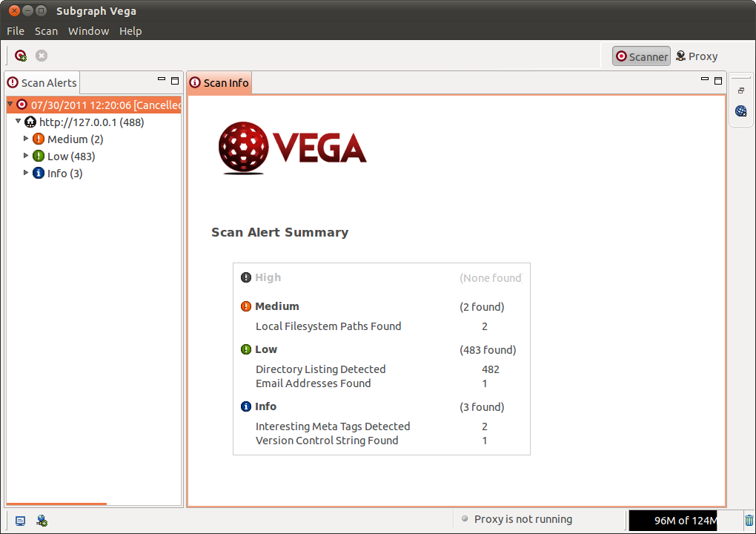Open the Scan menu
The image size is (756, 534).
pos(46,31)
